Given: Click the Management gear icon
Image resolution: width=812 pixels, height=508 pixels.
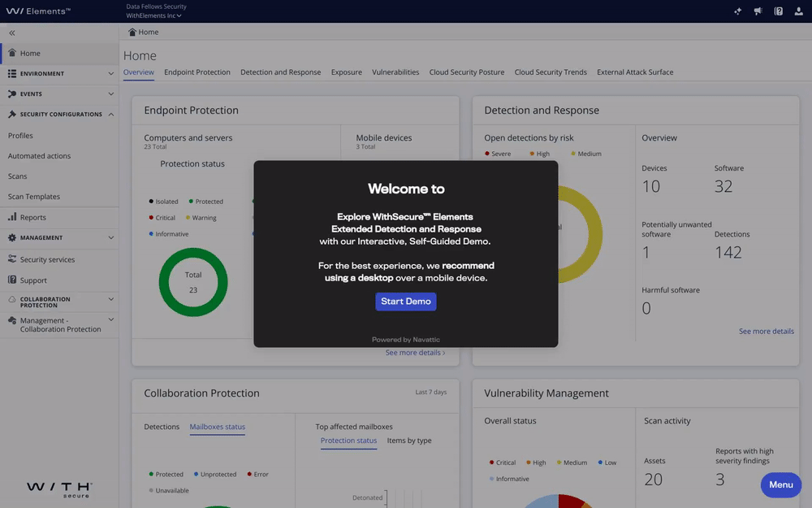Looking at the screenshot, I should 12,237.
